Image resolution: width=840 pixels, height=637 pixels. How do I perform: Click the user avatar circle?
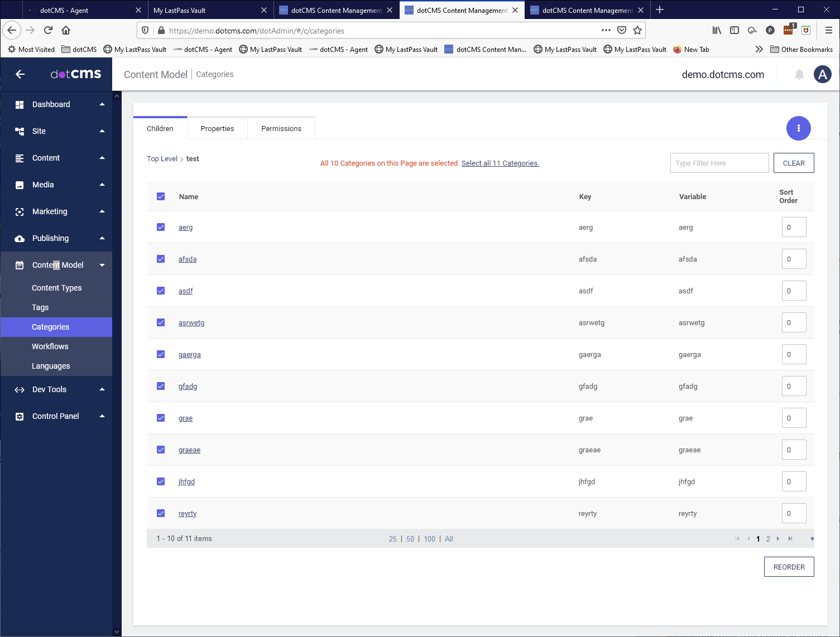click(823, 74)
